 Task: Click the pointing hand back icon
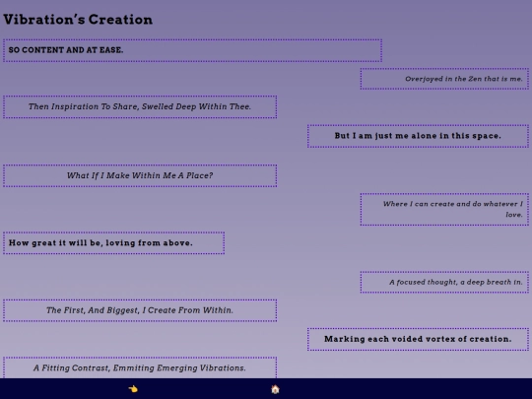click(x=133, y=389)
